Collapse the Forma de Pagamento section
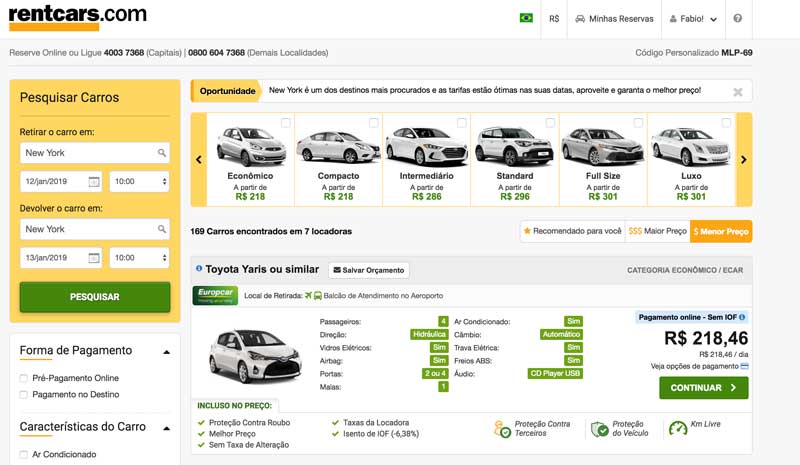The image size is (800, 465). pyautogui.click(x=166, y=352)
